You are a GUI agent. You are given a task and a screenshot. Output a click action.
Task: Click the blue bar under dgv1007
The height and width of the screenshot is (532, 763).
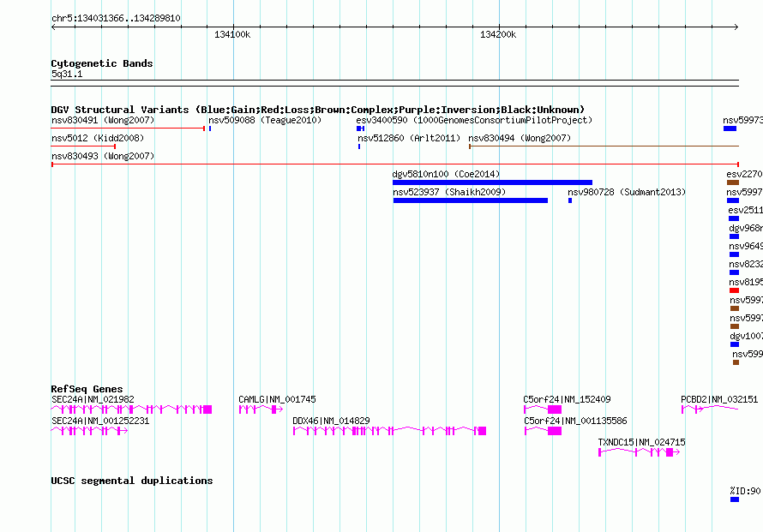click(x=735, y=344)
